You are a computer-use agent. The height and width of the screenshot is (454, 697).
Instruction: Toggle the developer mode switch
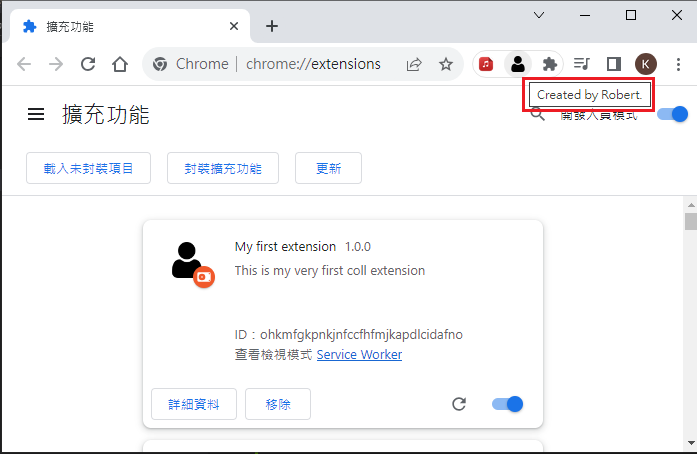tap(673, 114)
